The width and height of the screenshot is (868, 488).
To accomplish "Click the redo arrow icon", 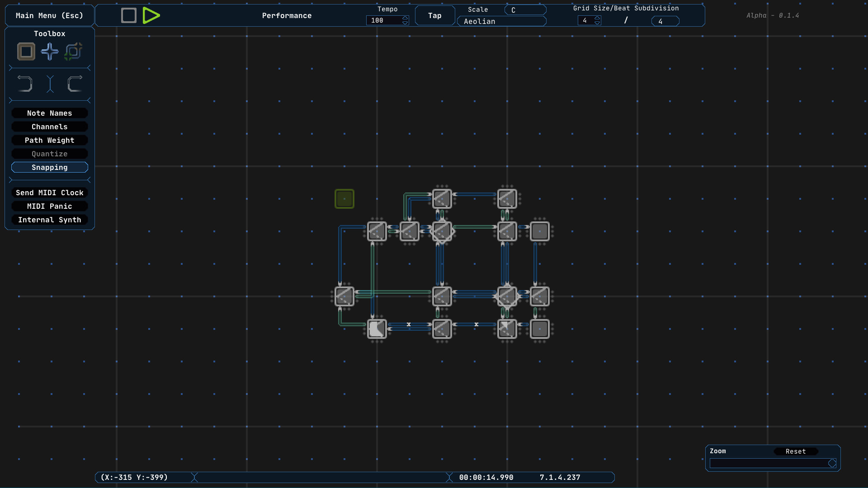I will point(75,84).
